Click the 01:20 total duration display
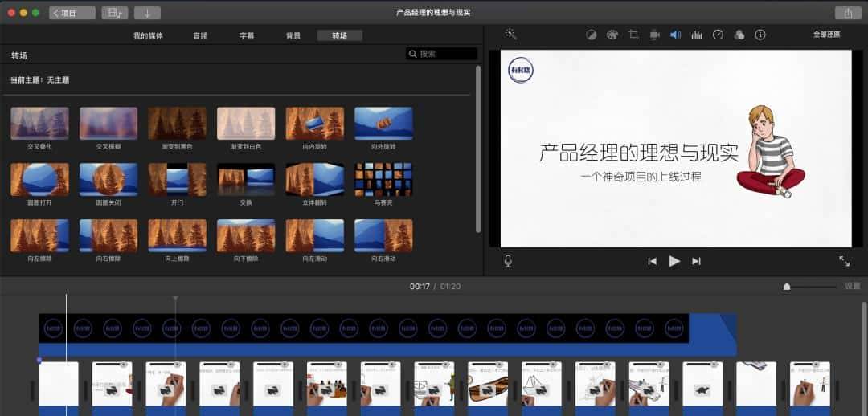Screen dimensions: 868x416 (x=450, y=287)
